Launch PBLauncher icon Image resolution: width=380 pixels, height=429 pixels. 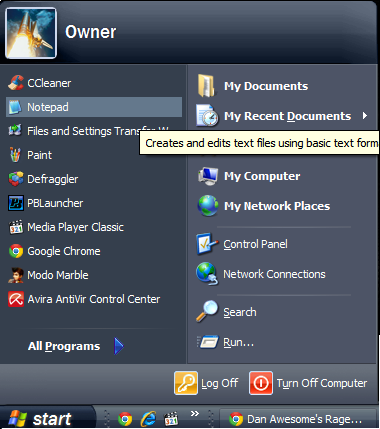(16, 203)
